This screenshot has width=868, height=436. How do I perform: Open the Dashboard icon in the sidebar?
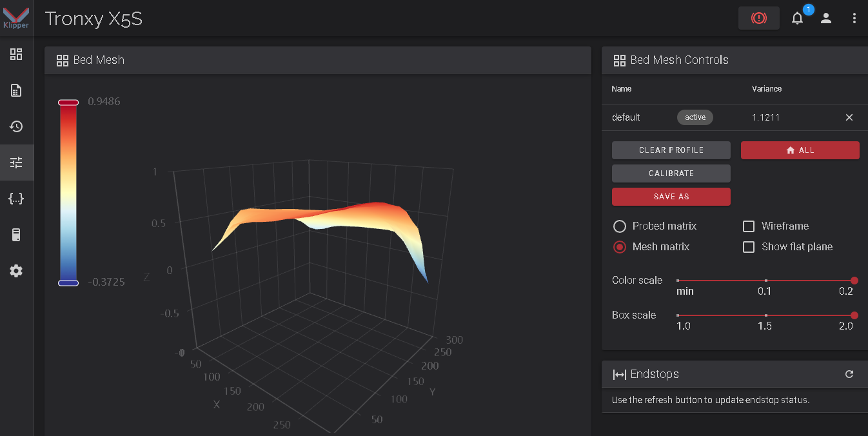[16, 54]
